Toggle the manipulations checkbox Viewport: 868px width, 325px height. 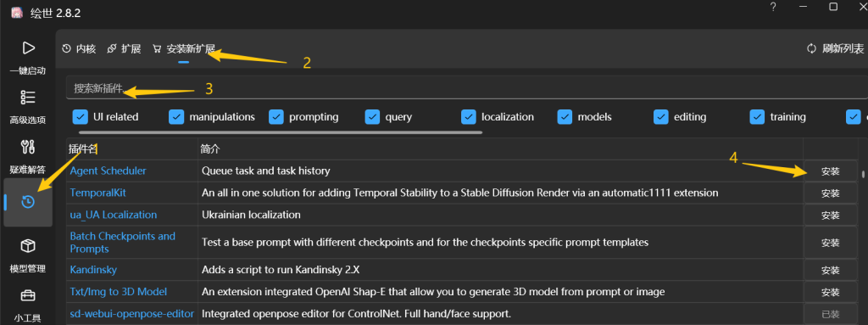[176, 117]
